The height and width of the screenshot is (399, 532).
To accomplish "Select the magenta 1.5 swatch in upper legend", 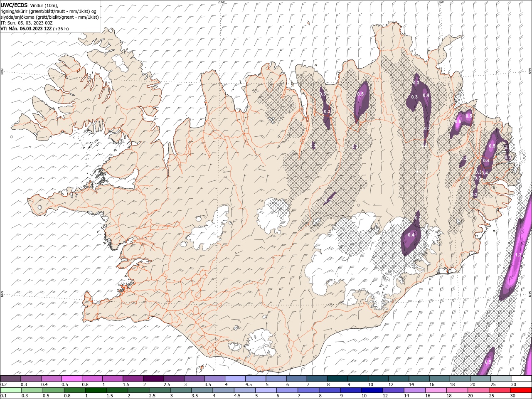I will tap(133, 379).
